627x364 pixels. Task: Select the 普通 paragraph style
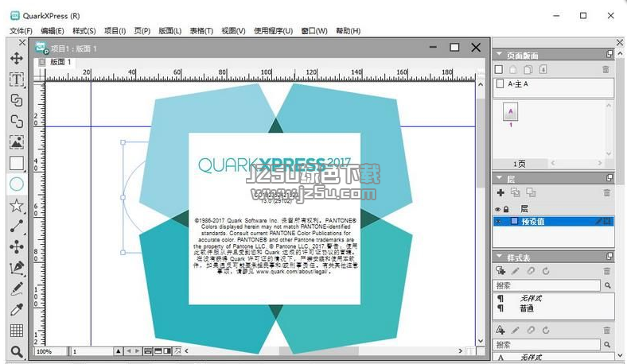point(527,308)
